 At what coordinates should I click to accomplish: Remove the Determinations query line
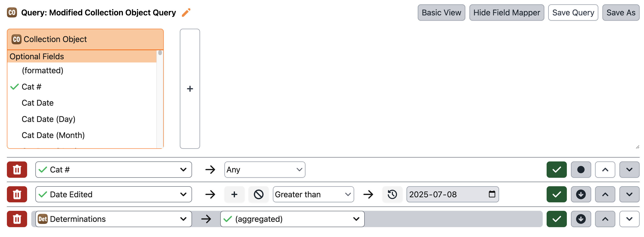pos(17,219)
